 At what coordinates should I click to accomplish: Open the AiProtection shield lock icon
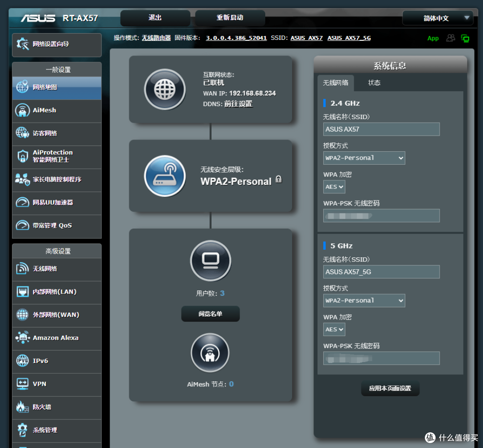[x=22, y=156]
